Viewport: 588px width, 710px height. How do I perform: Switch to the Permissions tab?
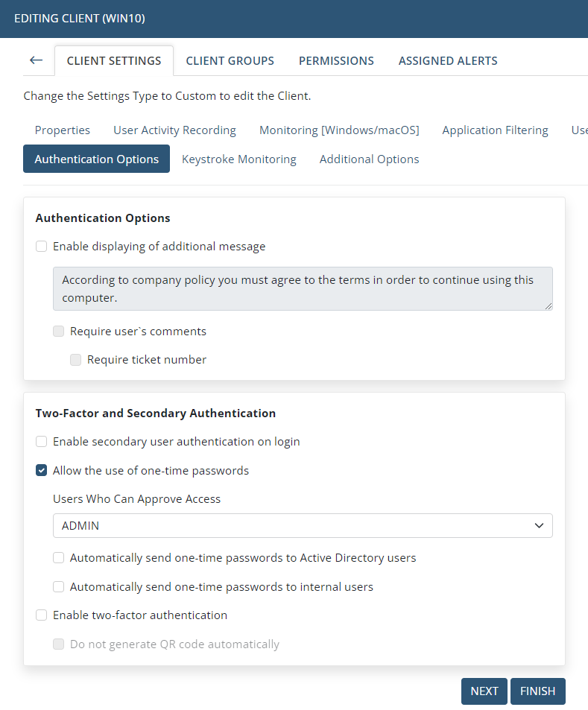[336, 61]
